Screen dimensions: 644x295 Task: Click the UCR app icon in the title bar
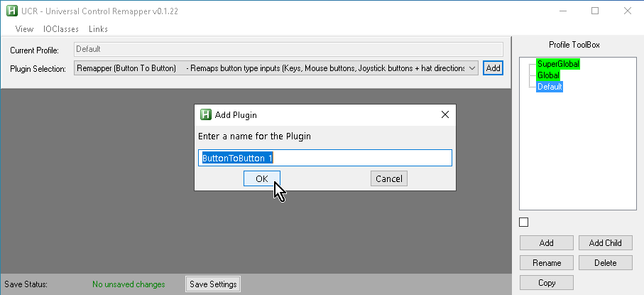[12, 11]
